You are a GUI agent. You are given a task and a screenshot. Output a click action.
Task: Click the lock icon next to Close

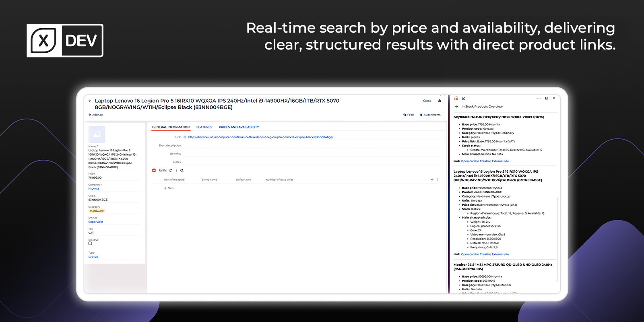pos(440,101)
